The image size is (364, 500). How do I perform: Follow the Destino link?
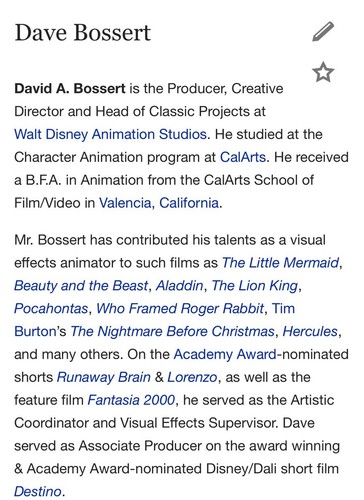pos(38,492)
